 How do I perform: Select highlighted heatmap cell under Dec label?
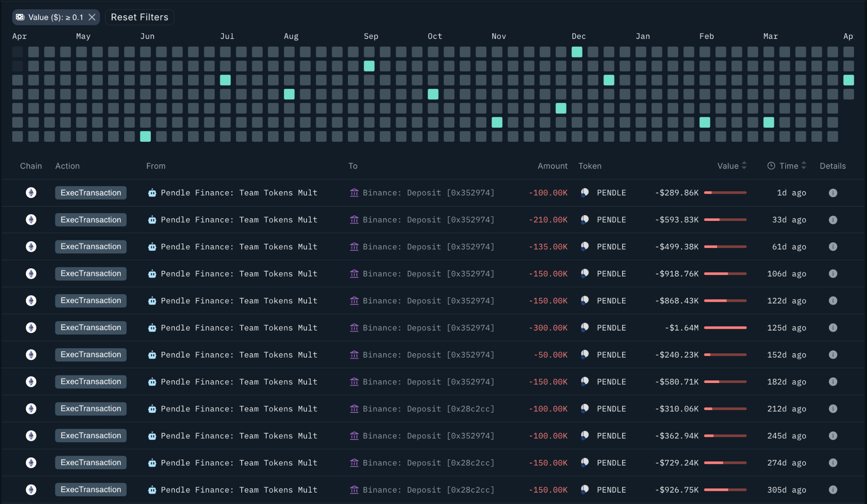point(577,52)
